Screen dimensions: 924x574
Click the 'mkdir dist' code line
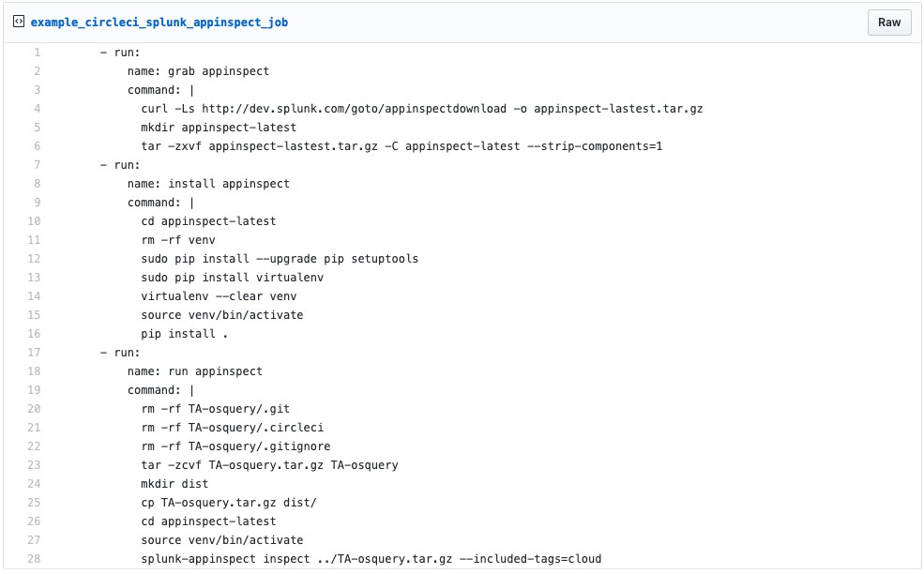(x=174, y=484)
